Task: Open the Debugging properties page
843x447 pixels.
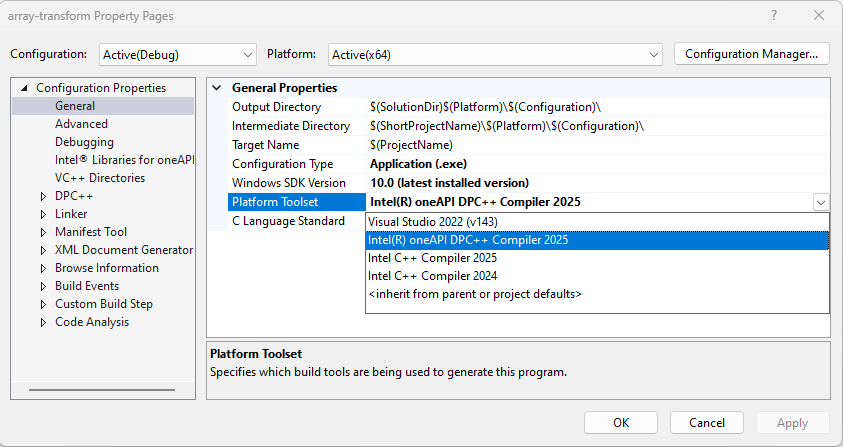Action: click(84, 142)
